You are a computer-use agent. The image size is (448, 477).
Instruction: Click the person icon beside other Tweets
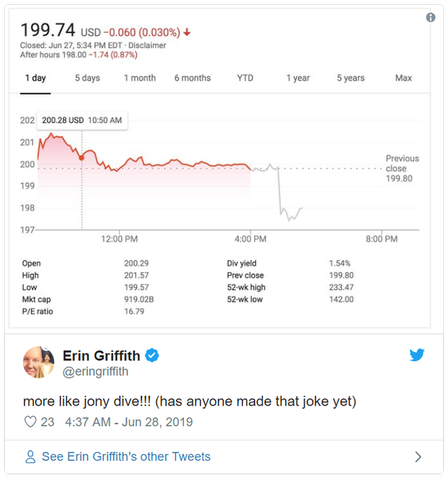[30, 457]
